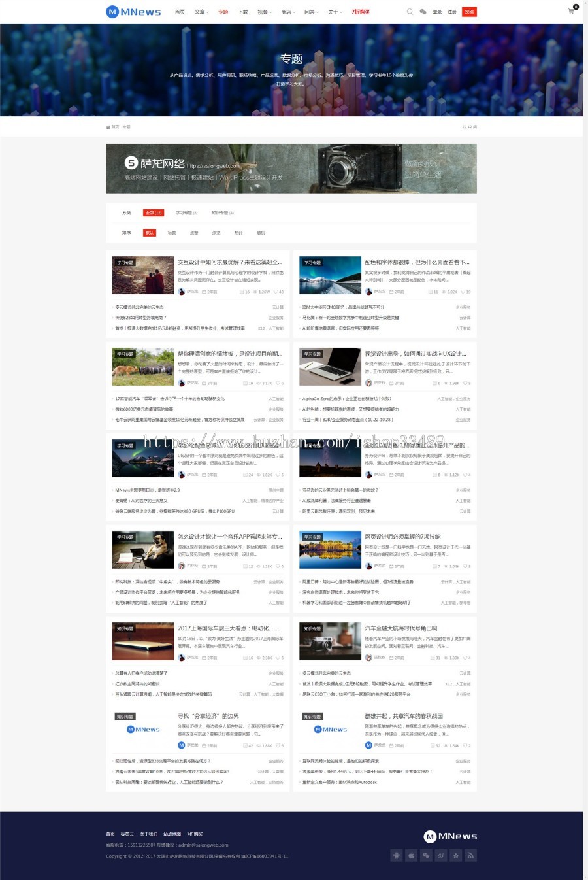This screenshot has width=588, height=880.
Task: Click author avatar under 群雄并起，共享汽车 card
Action: (368, 745)
